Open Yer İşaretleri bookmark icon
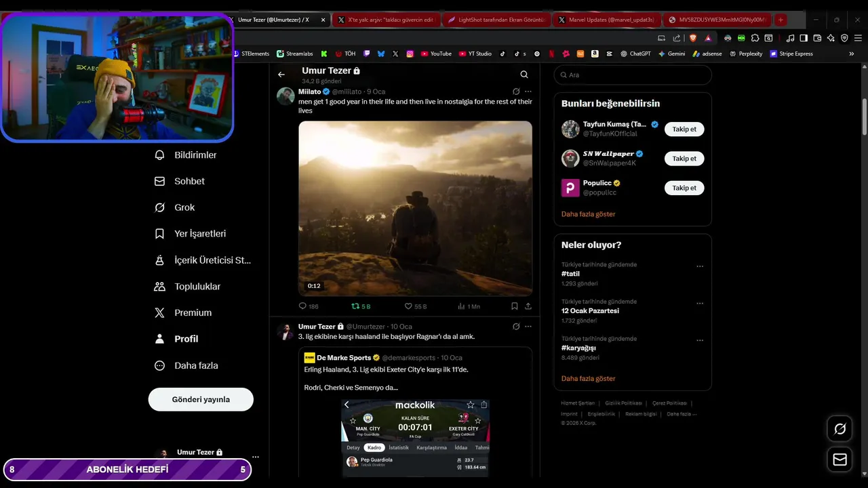 click(x=159, y=234)
